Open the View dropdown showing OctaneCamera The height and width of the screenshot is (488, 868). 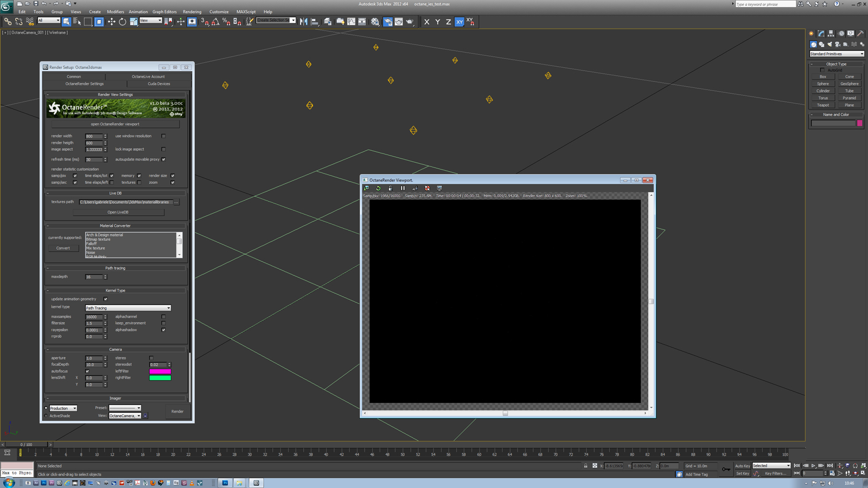click(x=125, y=416)
